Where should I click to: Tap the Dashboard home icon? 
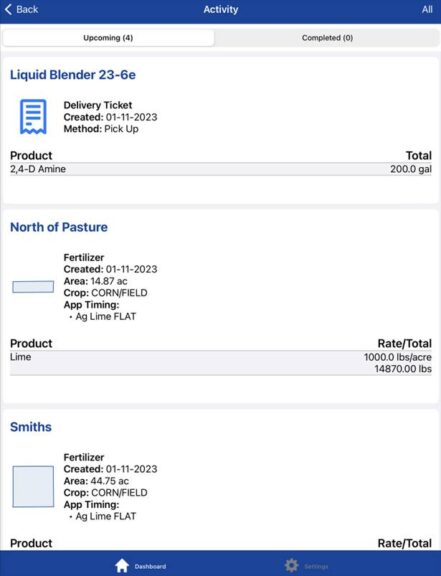tap(122, 566)
